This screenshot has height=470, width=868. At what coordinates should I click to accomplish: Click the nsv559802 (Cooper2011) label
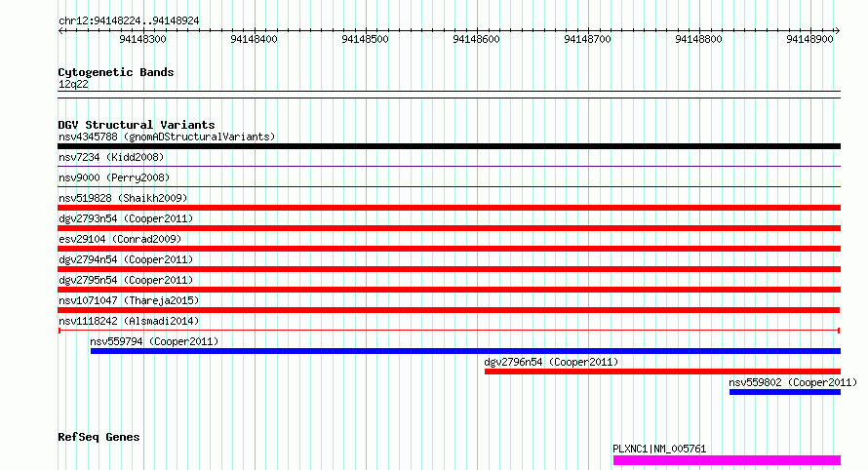(793, 382)
